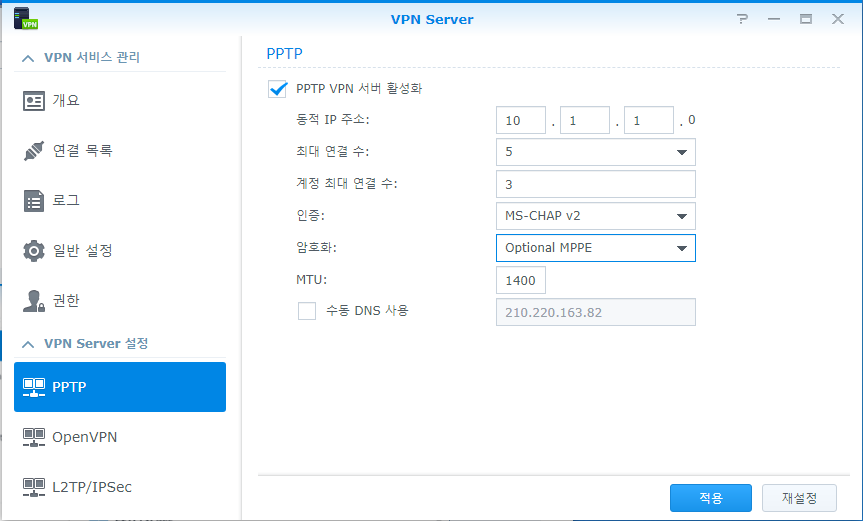This screenshot has height=521, width=863.
Task: Close the VPN Server window
Action: [838, 19]
